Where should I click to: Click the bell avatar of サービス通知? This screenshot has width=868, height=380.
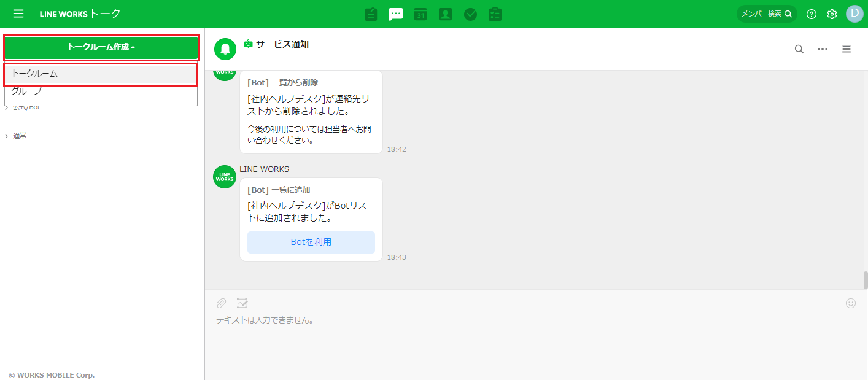coord(225,49)
